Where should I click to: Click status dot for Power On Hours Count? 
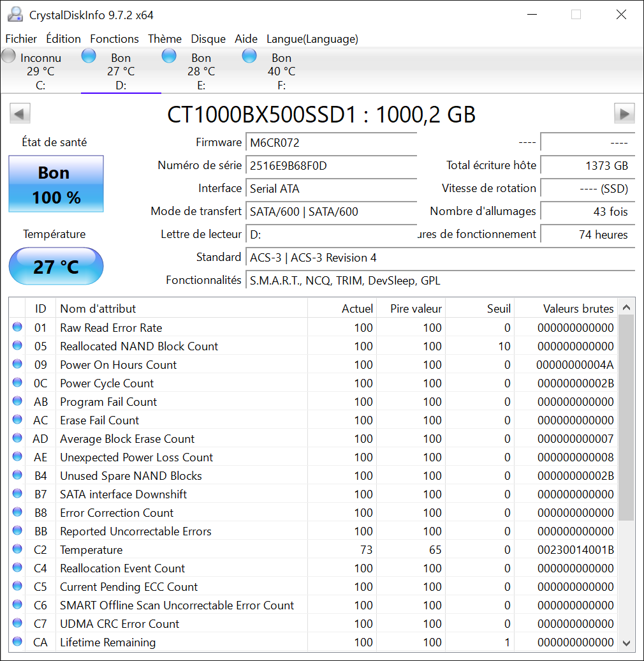point(17,364)
